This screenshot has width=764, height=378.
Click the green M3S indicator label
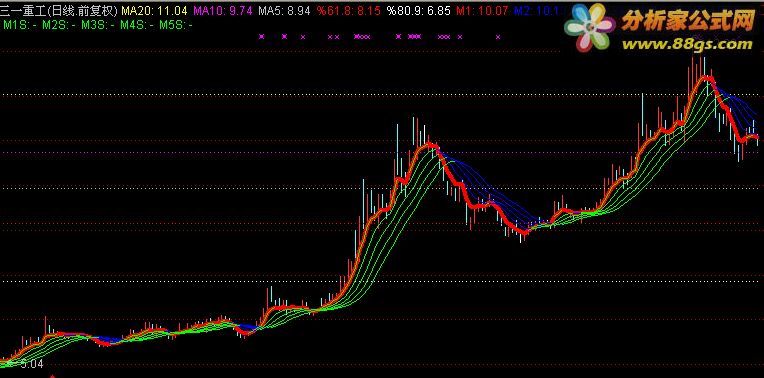pos(98,25)
